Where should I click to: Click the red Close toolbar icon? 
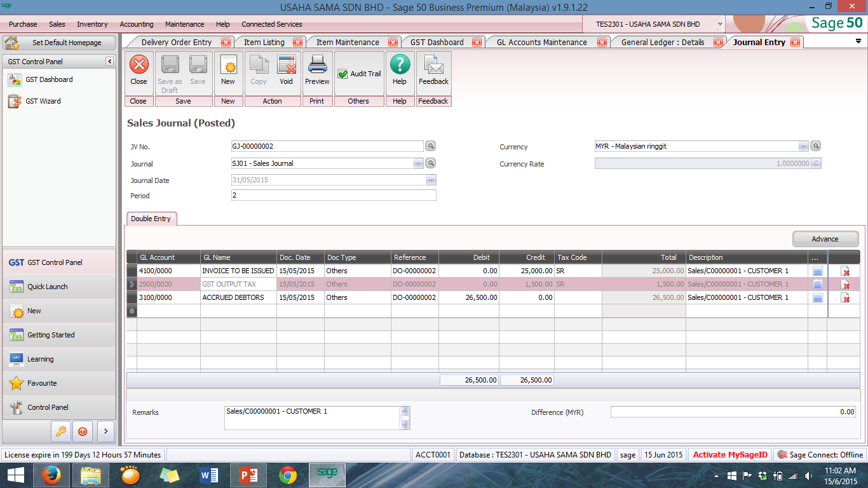tap(139, 65)
